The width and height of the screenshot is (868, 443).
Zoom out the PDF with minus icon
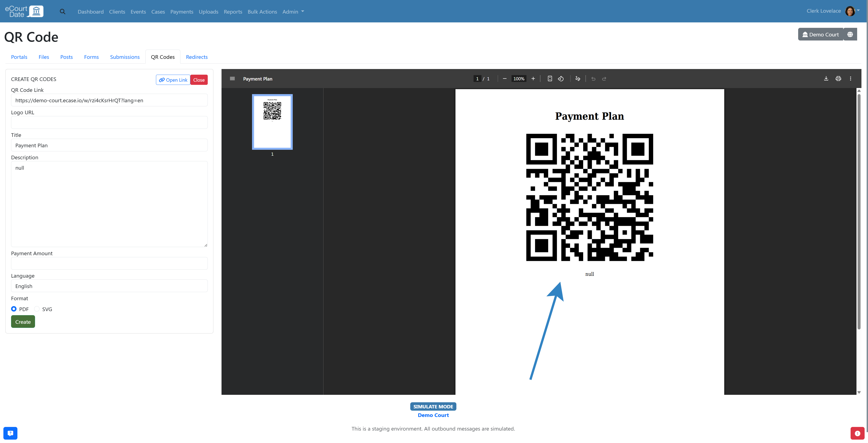click(505, 79)
